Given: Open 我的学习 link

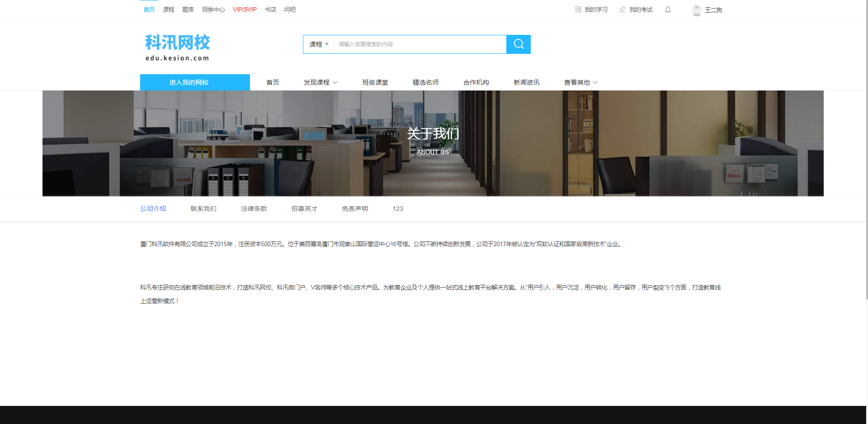Looking at the screenshot, I should pyautogui.click(x=596, y=10).
